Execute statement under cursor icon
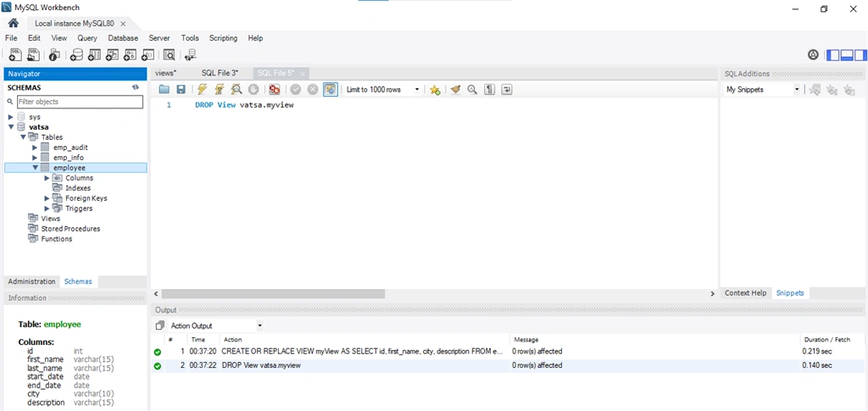868x411 pixels. 220,89
